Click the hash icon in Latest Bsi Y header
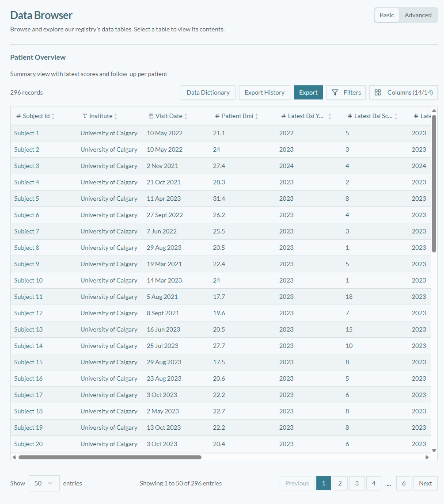The width and height of the screenshot is (444, 504). (x=283, y=116)
